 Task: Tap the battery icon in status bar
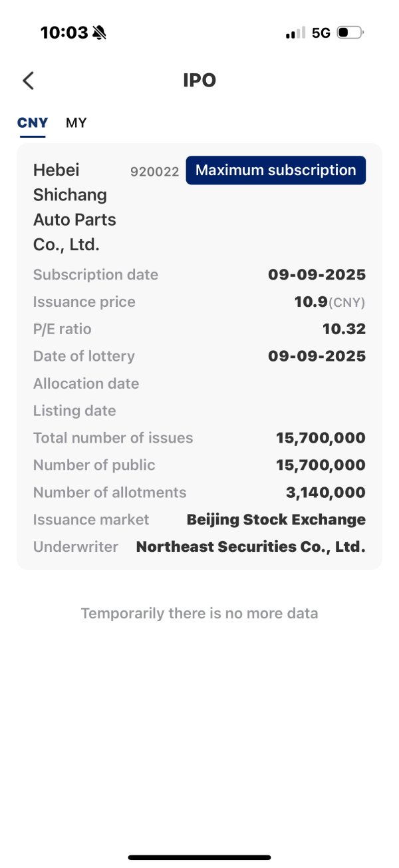[349, 33]
